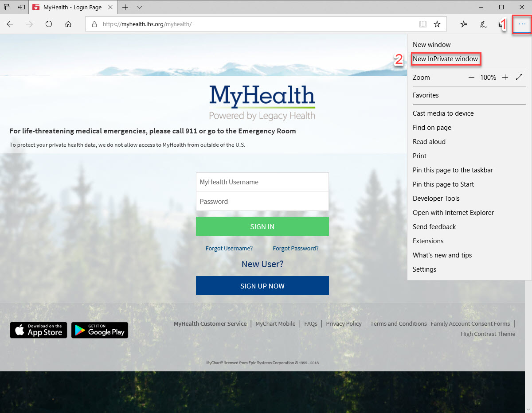Choose Print from the menu
Viewport: 532px width, 413px height.
pyautogui.click(x=419, y=156)
